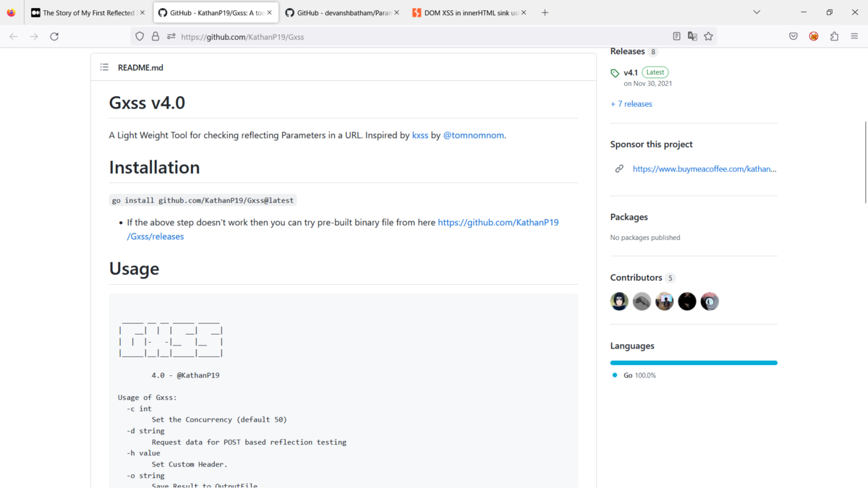Open second contributor avatar
The height and width of the screenshot is (488, 868).
pyautogui.click(x=642, y=301)
